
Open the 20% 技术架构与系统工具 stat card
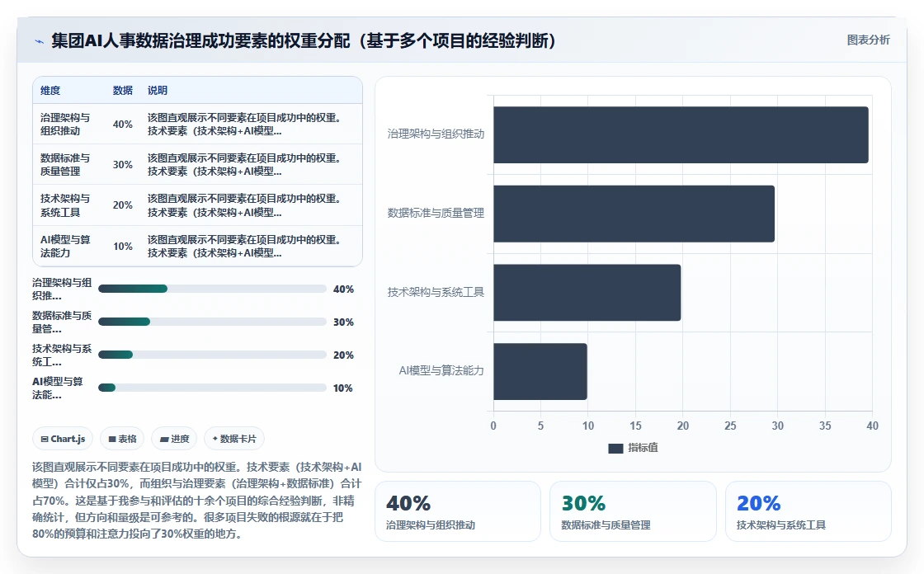click(x=808, y=511)
